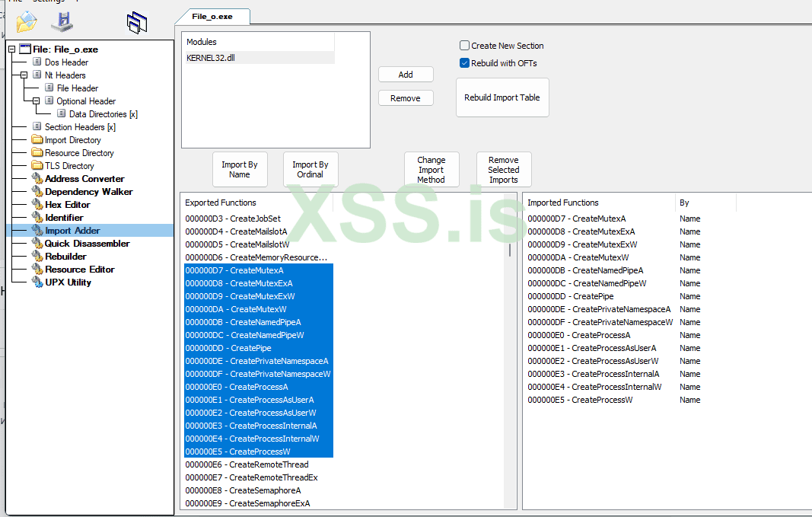The height and width of the screenshot is (517, 812).
Task: Click the Imported Functions column header
Action: (x=600, y=203)
